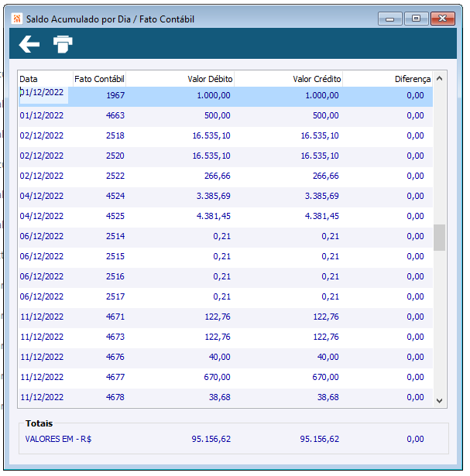
Task: Sort by Fato Contábil column header
Action: click(99, 79)
